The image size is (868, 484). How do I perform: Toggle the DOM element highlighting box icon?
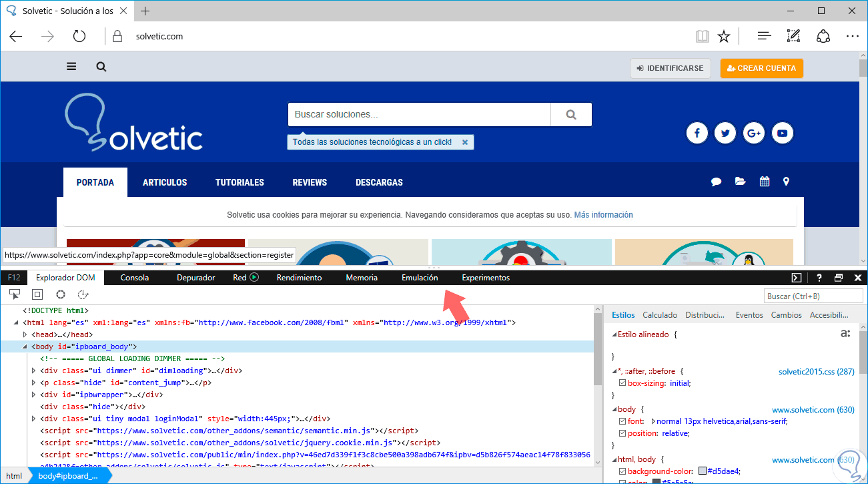[37, 294]
